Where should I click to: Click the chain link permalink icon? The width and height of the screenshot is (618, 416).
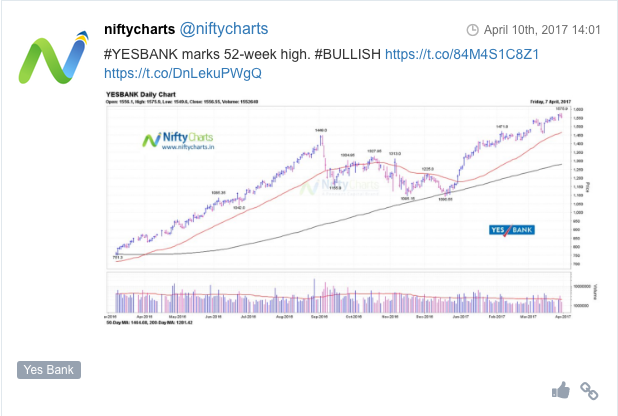point(589,391)
